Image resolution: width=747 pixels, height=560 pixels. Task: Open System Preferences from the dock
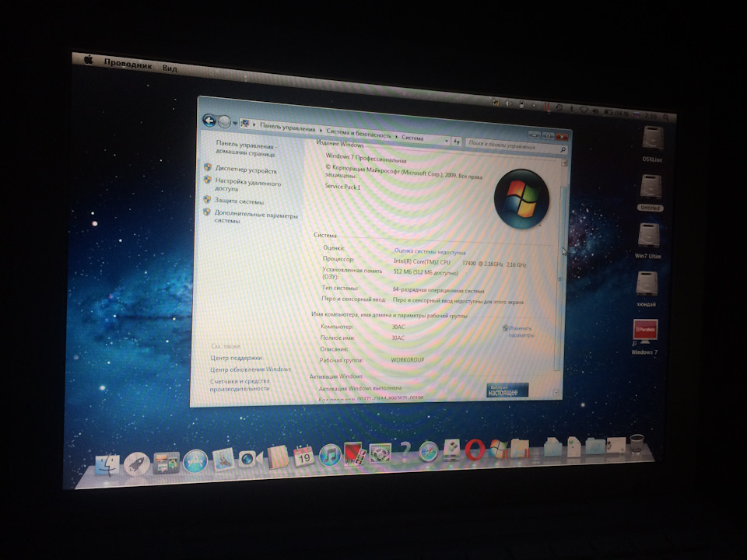(380, 453)
